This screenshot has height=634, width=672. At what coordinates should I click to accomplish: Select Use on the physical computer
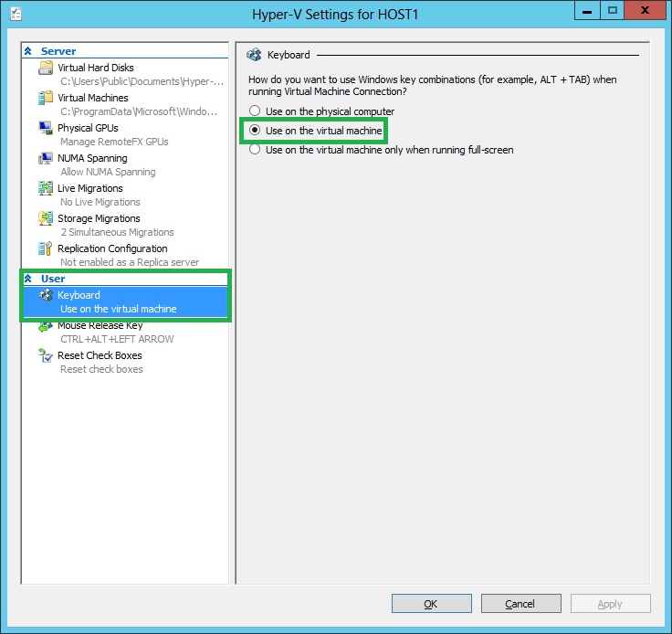pyautogui.click(x=255, y=111)
